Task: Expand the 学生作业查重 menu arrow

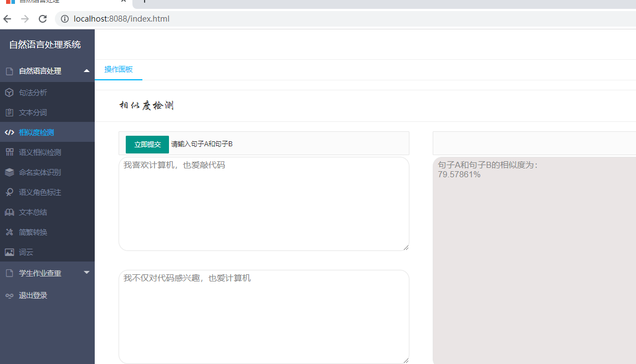Action: [x=86, y=272]
